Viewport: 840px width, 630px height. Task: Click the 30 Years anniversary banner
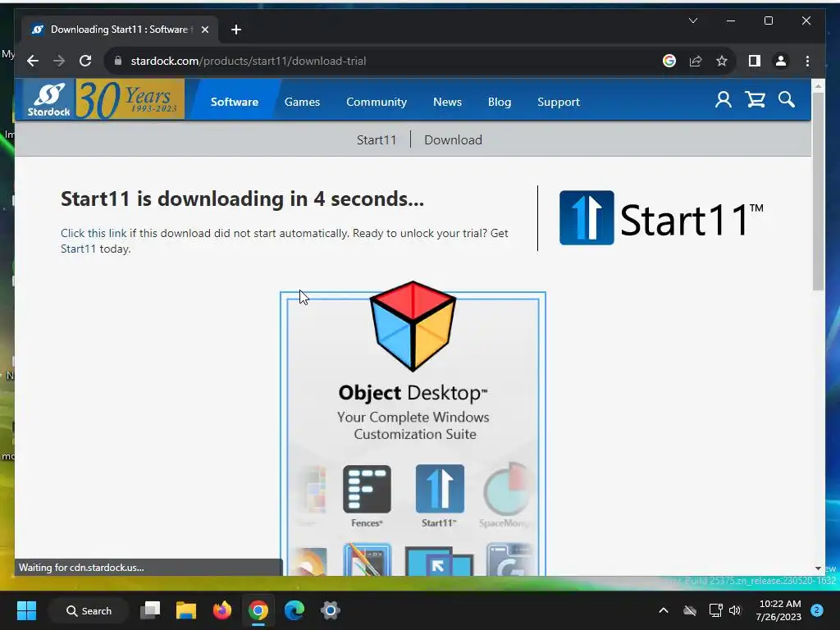click(130, 99)
